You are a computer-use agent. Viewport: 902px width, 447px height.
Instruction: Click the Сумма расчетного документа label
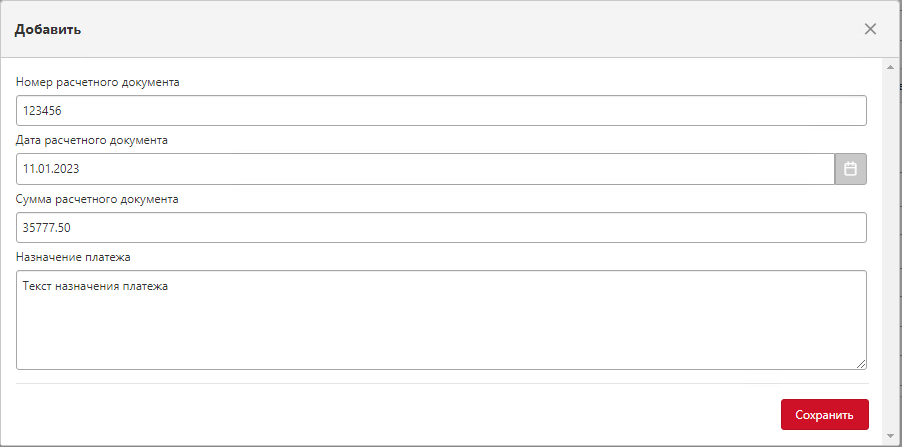point(97,199)
